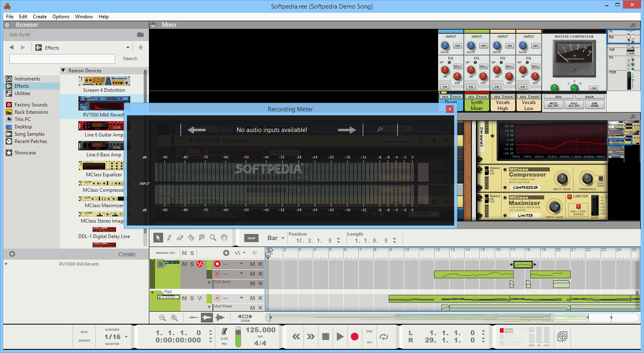Click the Rewind button
The width and height of the screenshot is (644, 353).
pos(296,336)
